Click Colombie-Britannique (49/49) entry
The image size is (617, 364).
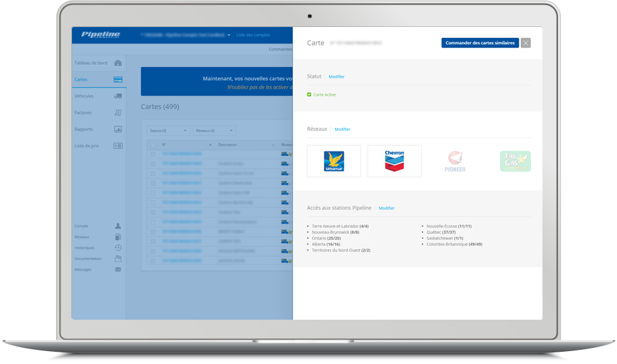[x=454, y=244]
